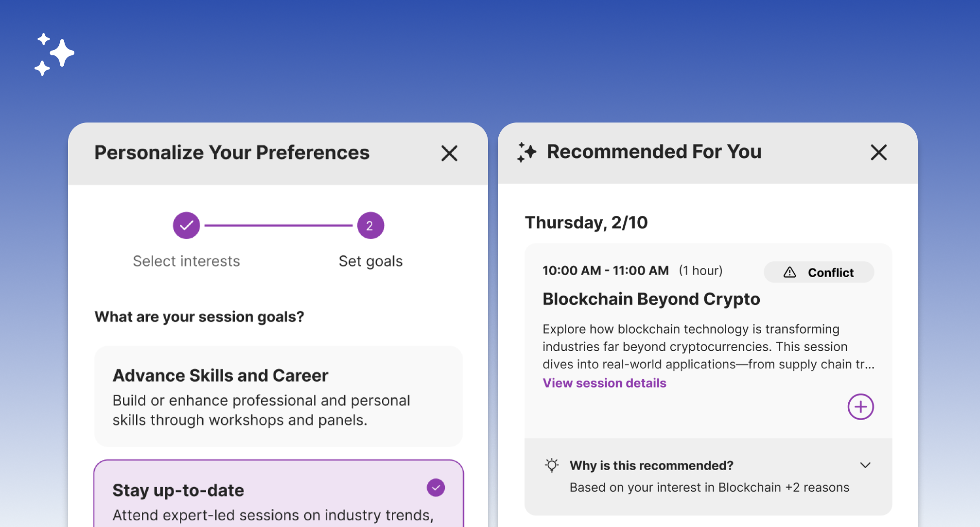
Task: Switch to the Select interests step
Action: 186,261
